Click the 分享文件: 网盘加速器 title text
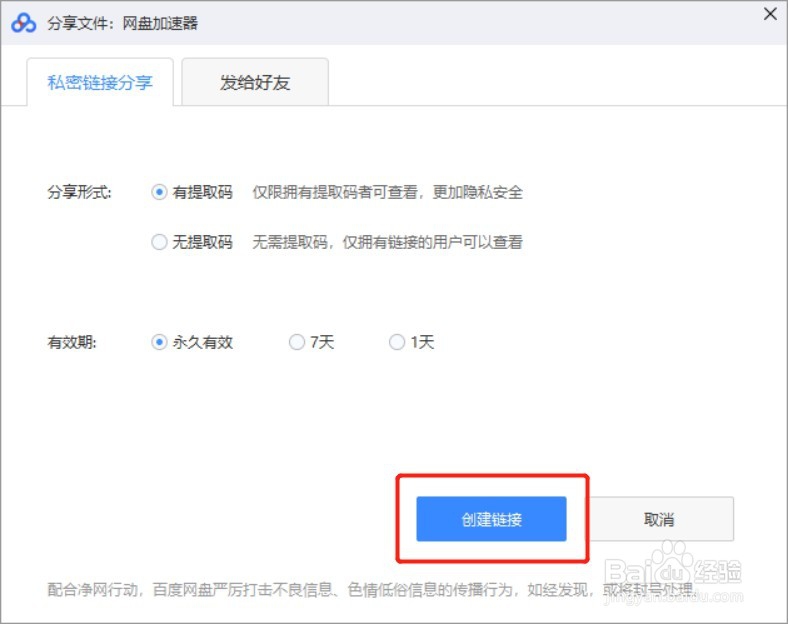 pyautogui.click(x=123, y=24)
